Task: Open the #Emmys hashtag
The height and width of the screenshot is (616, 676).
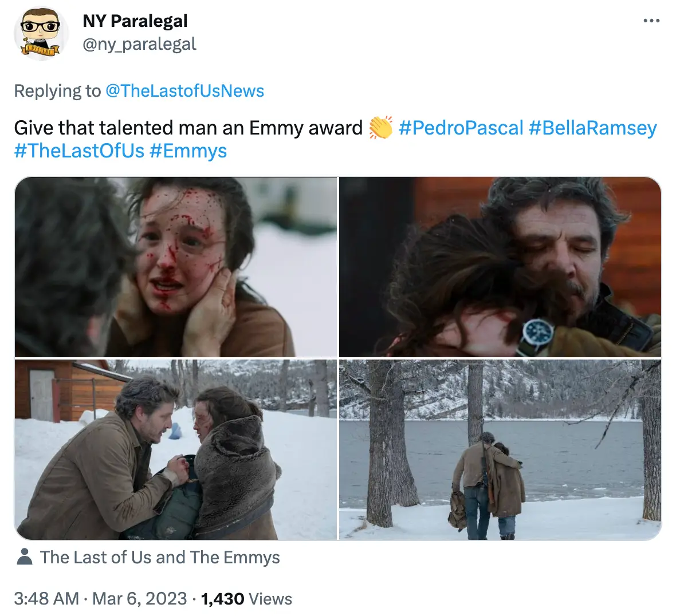Action: (188, 151)
